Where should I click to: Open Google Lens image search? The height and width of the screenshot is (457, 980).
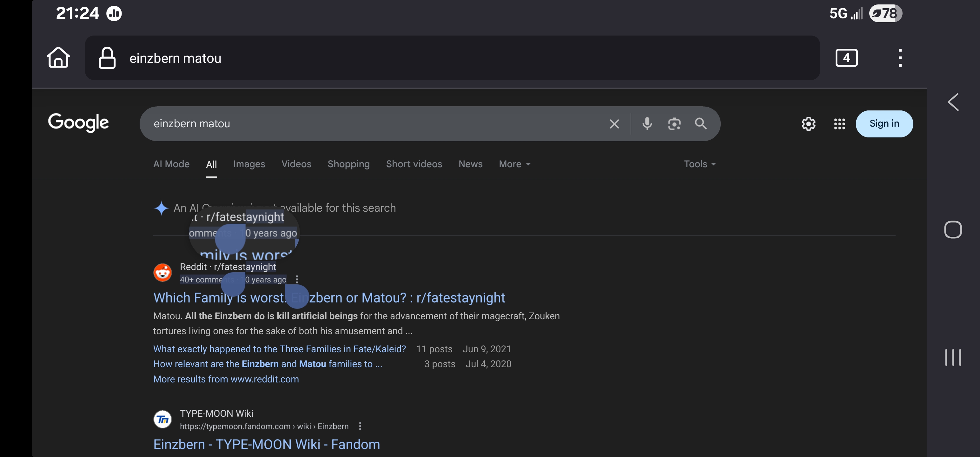click(x=674, y=124)
